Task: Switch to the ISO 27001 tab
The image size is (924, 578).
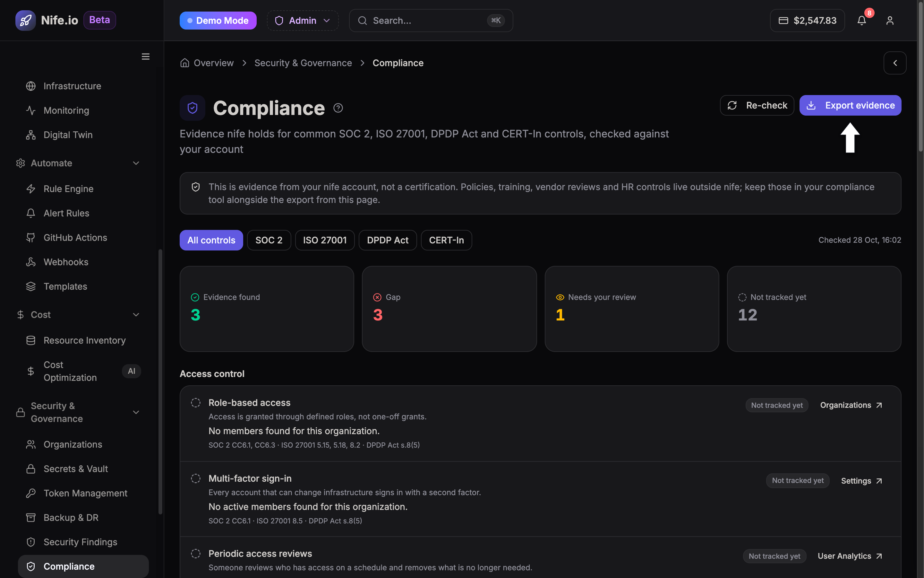Action: click(325, 240)
